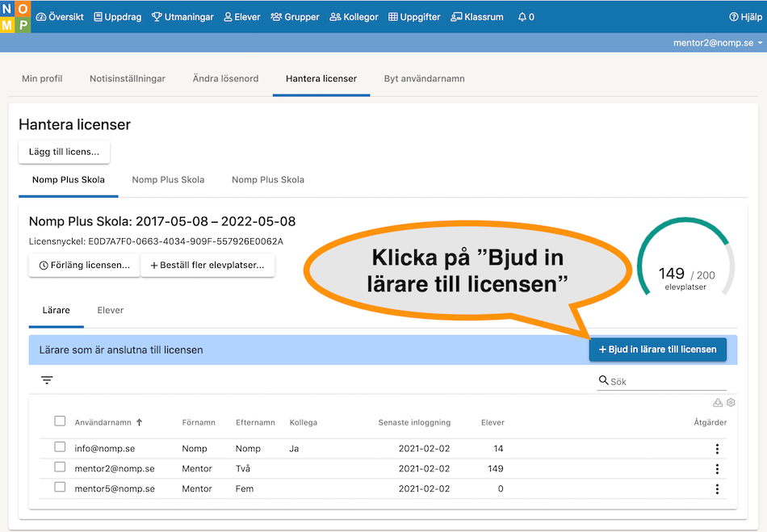
Task: Click the download icon above the table
Action: click(x=718, y=402)
